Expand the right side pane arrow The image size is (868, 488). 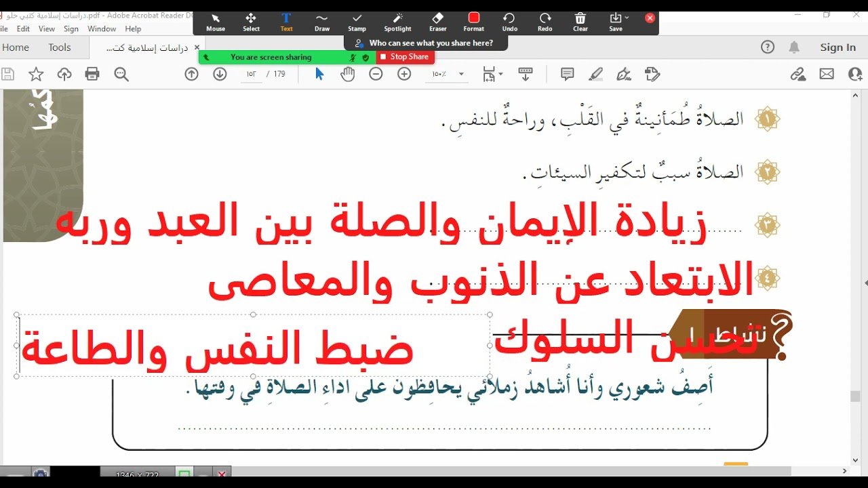tap(865, 283)
